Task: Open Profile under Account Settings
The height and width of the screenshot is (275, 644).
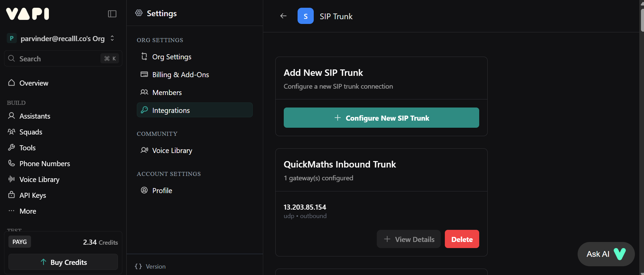Action: [x=194, y=190]
